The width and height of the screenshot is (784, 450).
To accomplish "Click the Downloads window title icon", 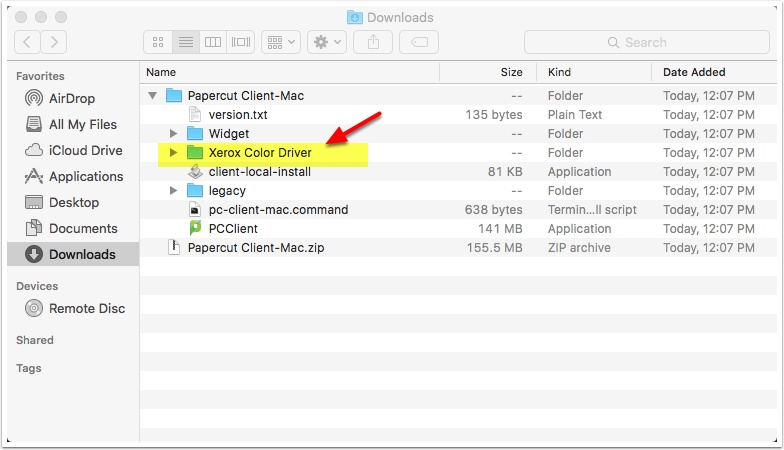I will pos(354,18).
